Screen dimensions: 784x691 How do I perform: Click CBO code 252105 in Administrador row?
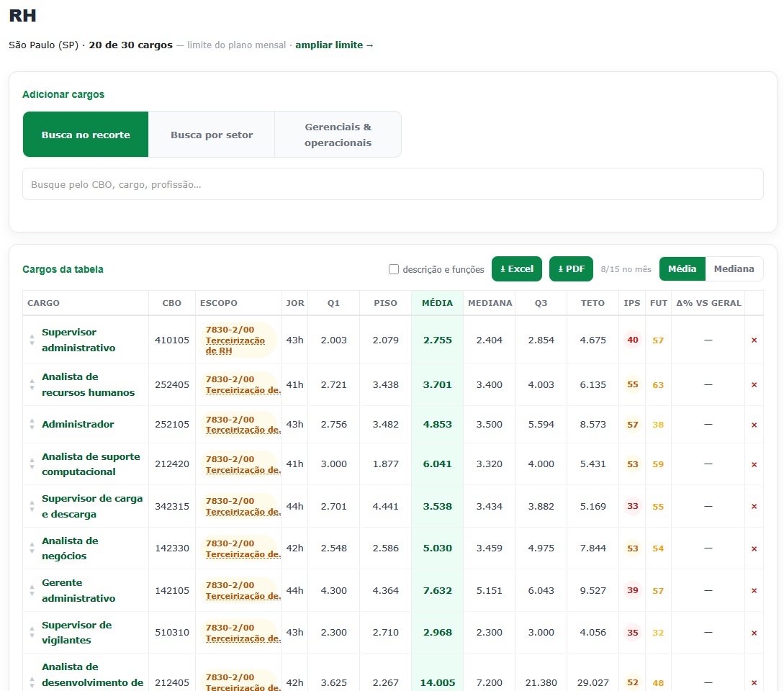(x=172, y=425)
